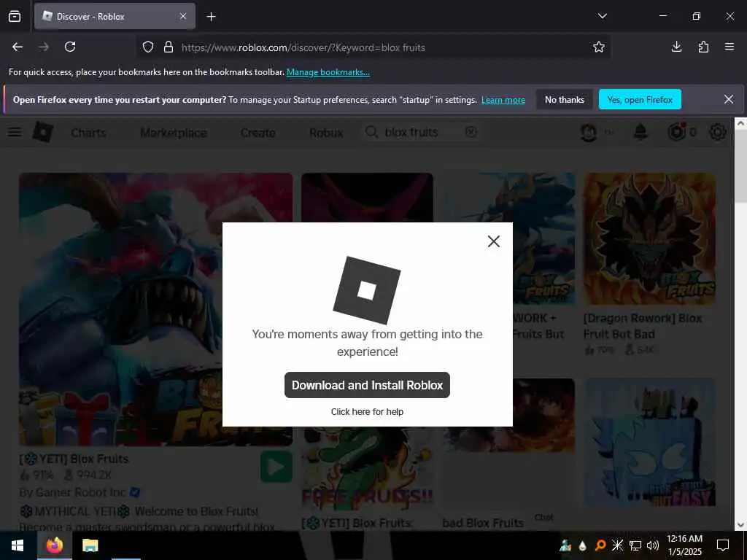
Task: Open the volume speaker tray icon
Action: (x=653, y=545)
